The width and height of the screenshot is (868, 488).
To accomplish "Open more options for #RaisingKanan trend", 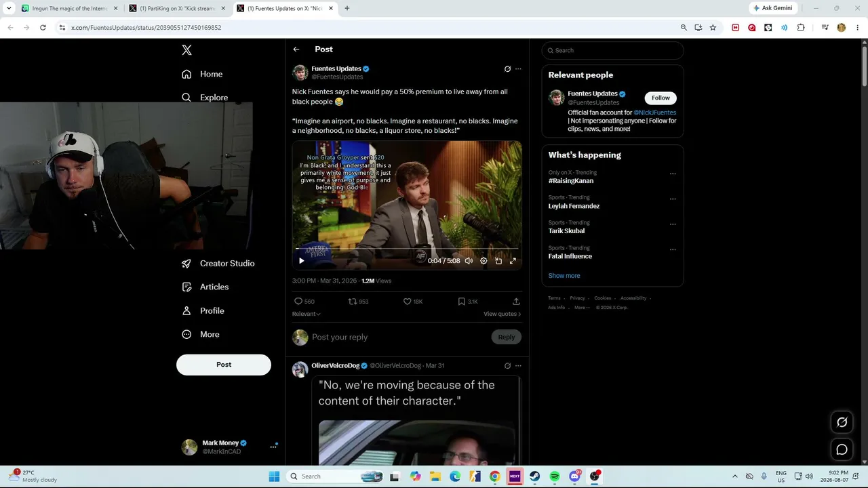I will [673, 174].
